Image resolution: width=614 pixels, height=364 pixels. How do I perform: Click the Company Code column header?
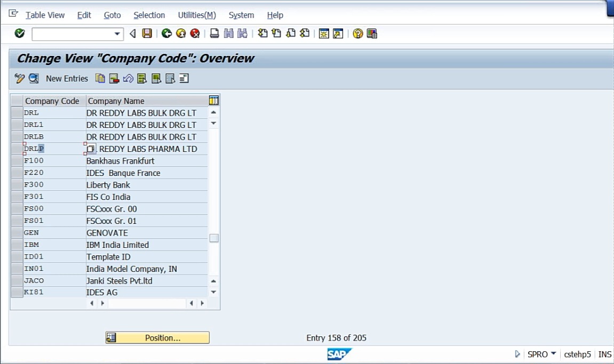[x=55, y=101]
